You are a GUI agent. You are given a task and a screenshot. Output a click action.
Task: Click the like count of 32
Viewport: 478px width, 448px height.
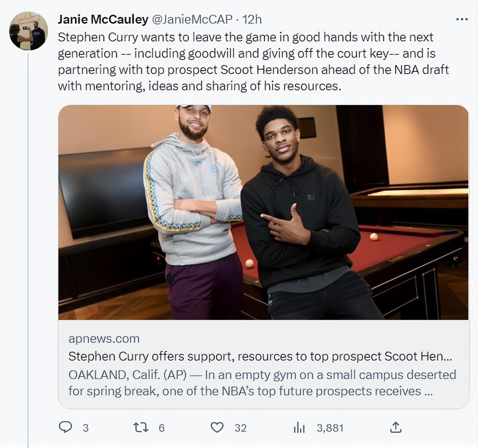pyautogui.click(x=240, y=428)
